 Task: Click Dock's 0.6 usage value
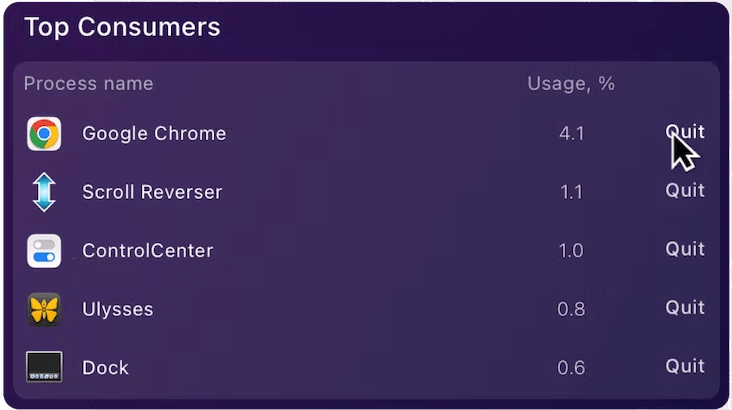(571, 368)
